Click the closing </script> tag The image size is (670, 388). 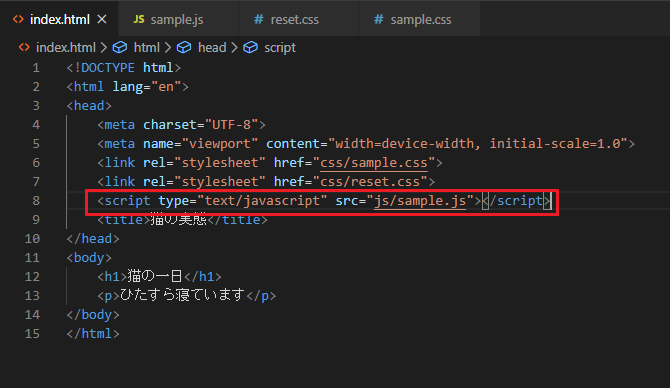point(516,201)
